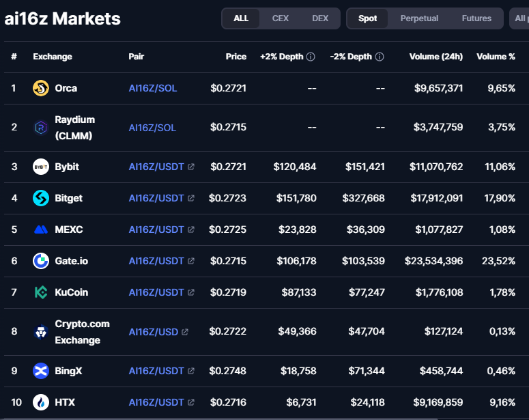Open the Gate.io AI16Z/USDT pair link
The height and width of the screenshot is (420, 529).
tap(156, 261)
